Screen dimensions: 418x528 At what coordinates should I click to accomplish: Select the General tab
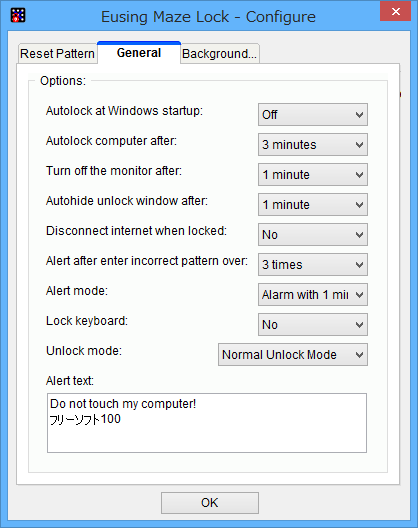click(139, 53)
